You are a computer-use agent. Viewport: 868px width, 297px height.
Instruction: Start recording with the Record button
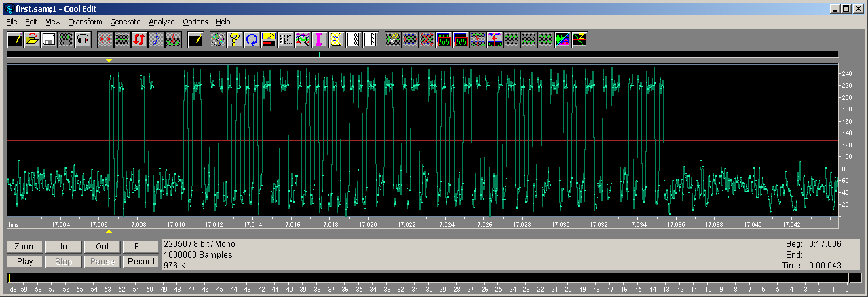(141, 261)
